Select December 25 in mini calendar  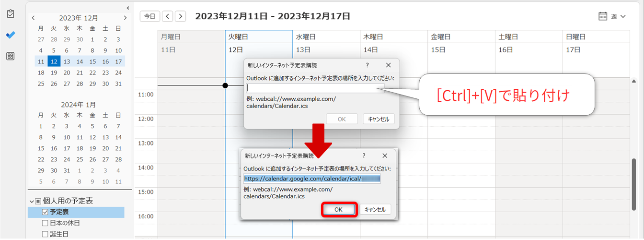coord(41,84)
